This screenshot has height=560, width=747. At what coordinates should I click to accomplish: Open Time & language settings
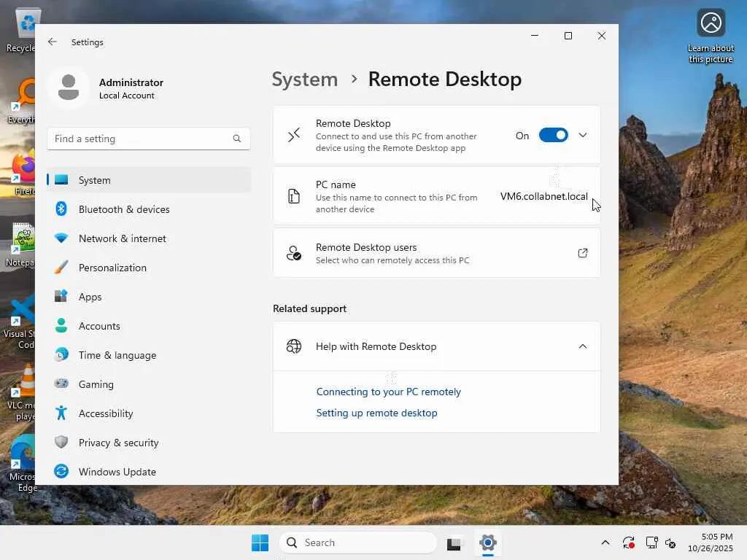[117, 355]
